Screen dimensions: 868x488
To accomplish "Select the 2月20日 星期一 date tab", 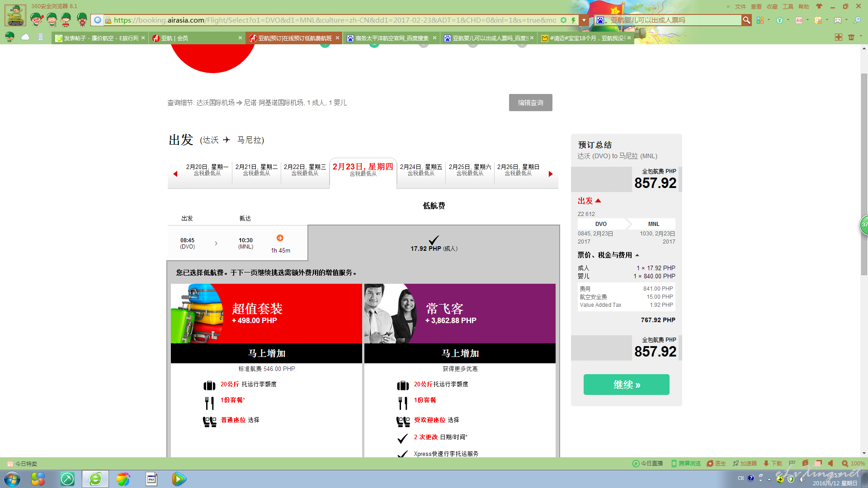I will tap(208, 170).
